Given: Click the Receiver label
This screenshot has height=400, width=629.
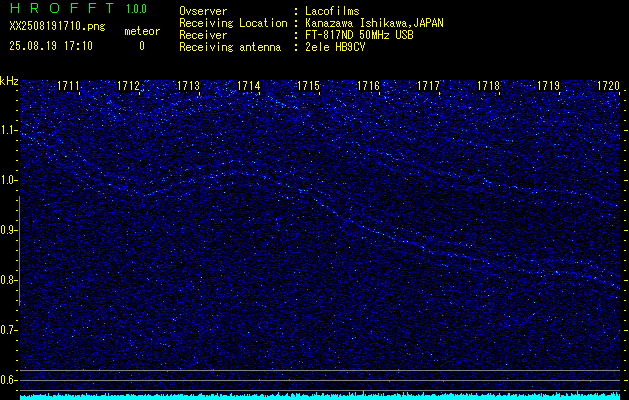Looking at the screenshot, I should [x=203, y=35].
